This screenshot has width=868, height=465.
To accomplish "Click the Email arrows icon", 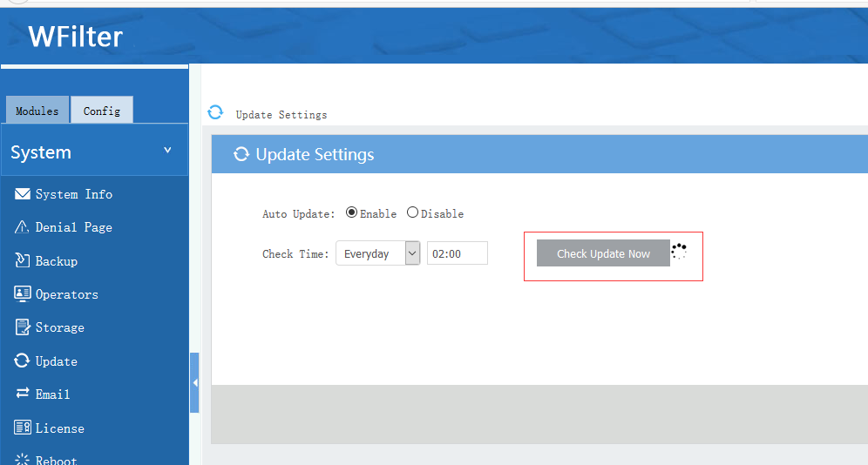I will 22,393.
